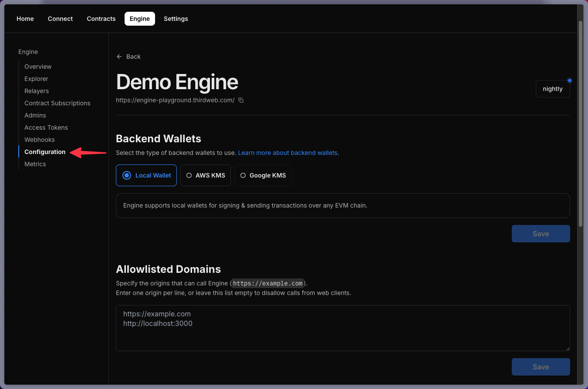The width and height of the screenshot is (588, 389).
Task: Click the Allowlisted Domains text area
Action: [343, 328]
